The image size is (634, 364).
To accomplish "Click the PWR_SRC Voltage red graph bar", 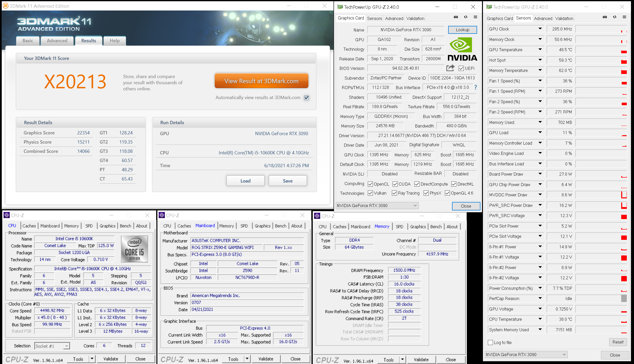I will coord(624,217).
